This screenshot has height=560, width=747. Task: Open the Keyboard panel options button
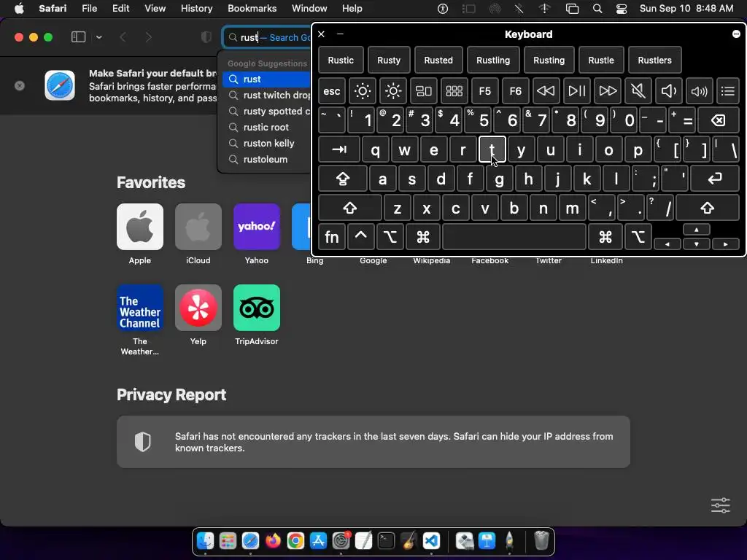pos(736,34)
